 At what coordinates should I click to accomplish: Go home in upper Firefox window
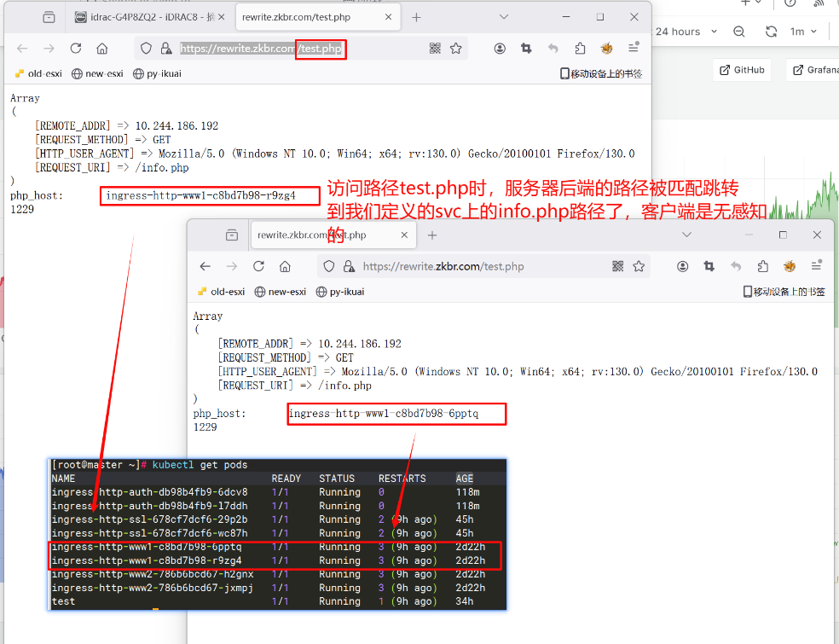pos(101,49)
